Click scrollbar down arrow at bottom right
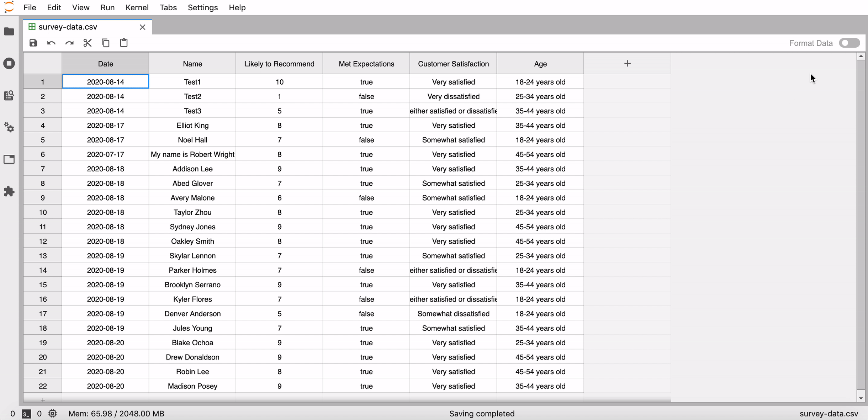868x420 pixels. pos(861,398)
